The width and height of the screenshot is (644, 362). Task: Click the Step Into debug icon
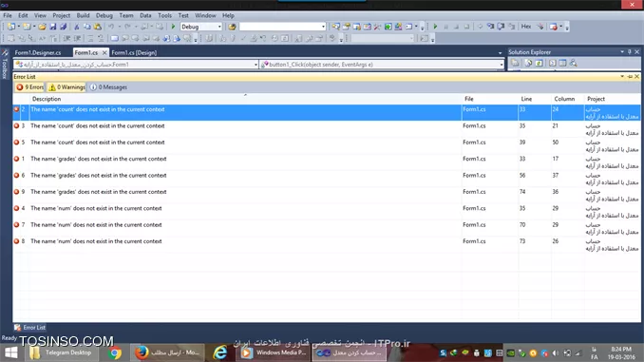[x=490, y=27]
